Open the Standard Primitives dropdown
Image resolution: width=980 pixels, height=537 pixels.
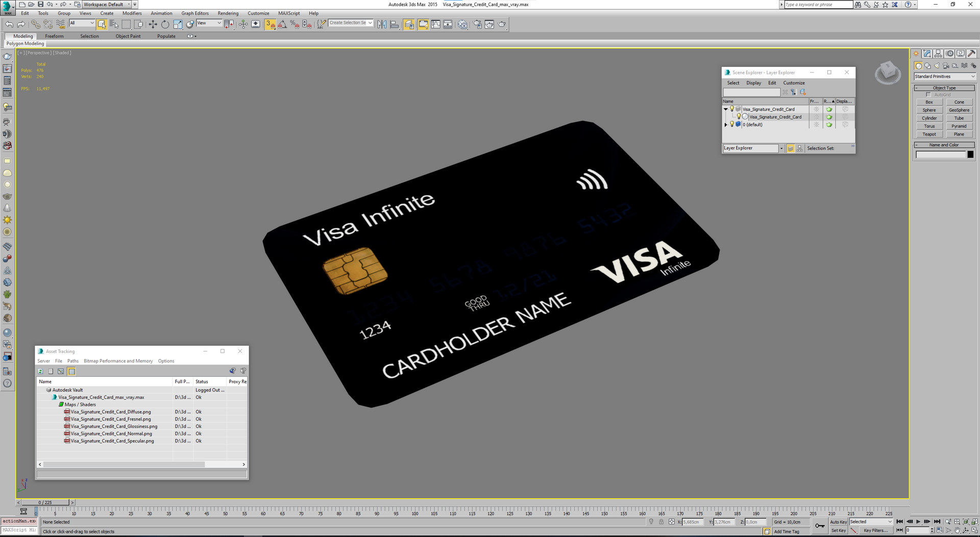click(x=945, y=76)
